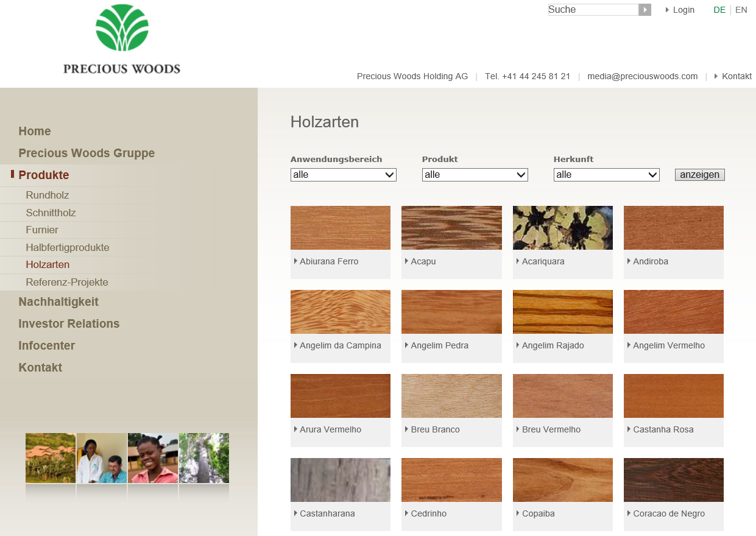756x536 pixels.
Task: Select Rundholz submenu item
Action: click(48, 196)
